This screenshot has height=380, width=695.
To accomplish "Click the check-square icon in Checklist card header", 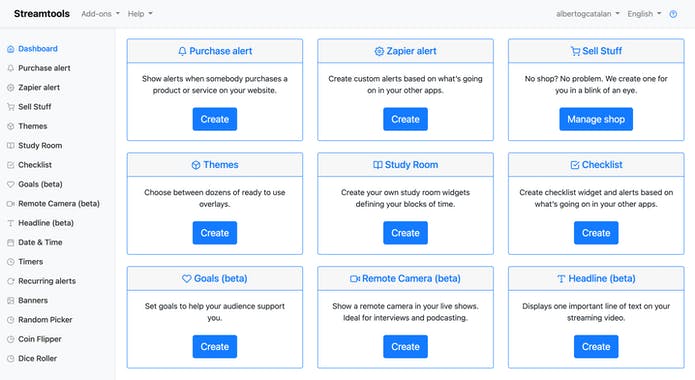I will coord(575,165).
